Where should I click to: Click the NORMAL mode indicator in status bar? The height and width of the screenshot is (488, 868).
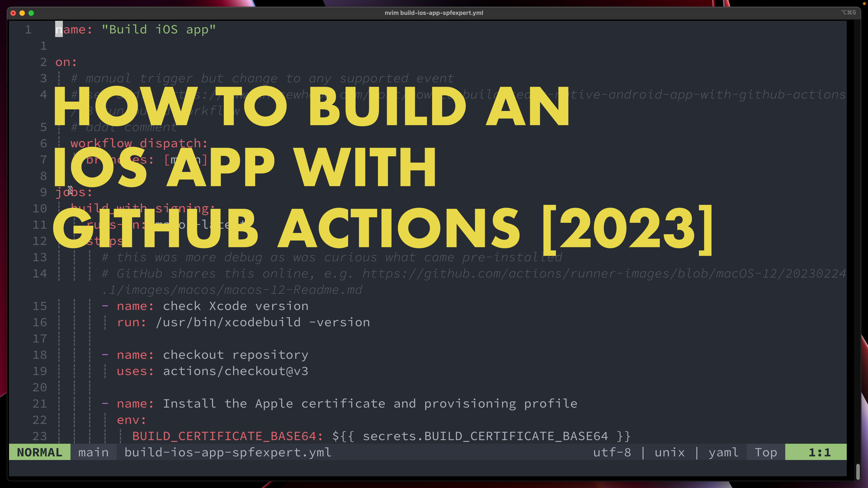coord(39,452)
